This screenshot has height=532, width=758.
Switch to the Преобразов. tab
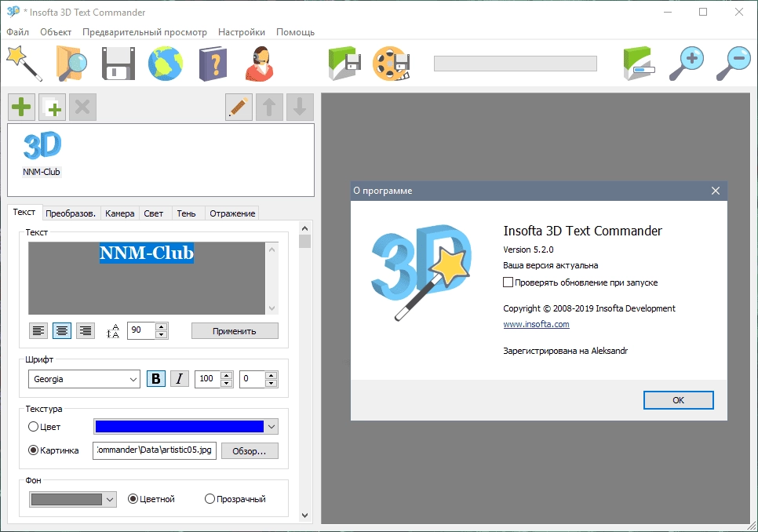[71, 213]
